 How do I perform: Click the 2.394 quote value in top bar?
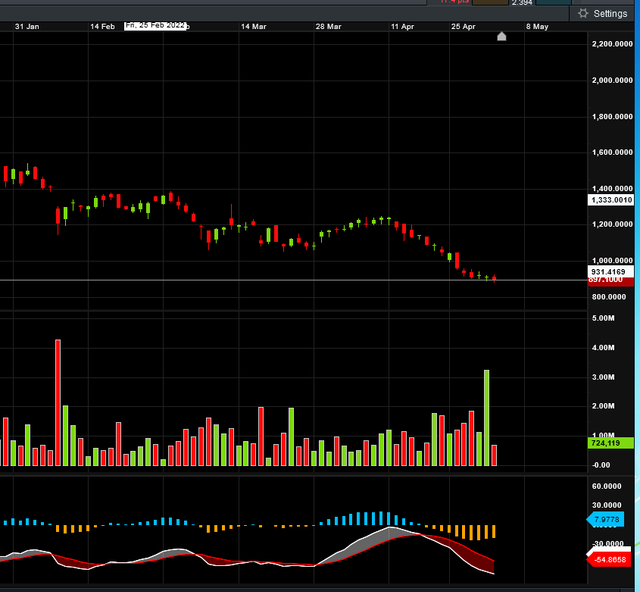[x=522, y=3]
